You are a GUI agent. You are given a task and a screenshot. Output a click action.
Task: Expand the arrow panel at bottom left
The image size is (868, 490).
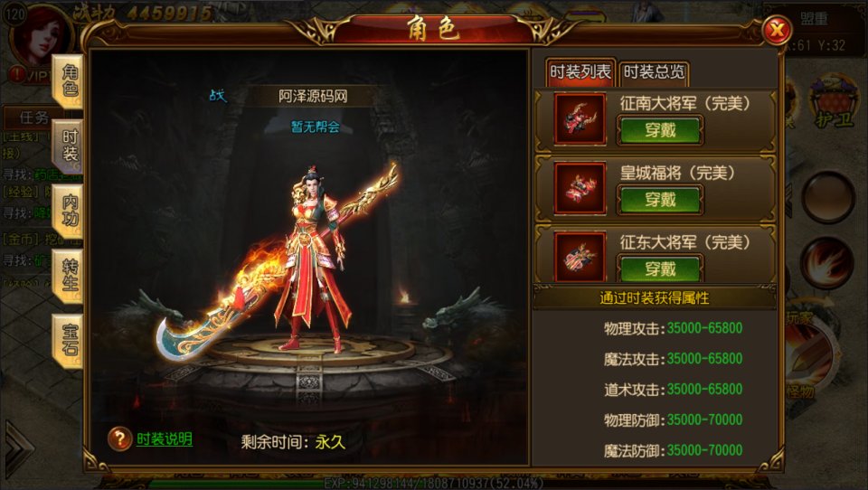(x=18, y=448)
